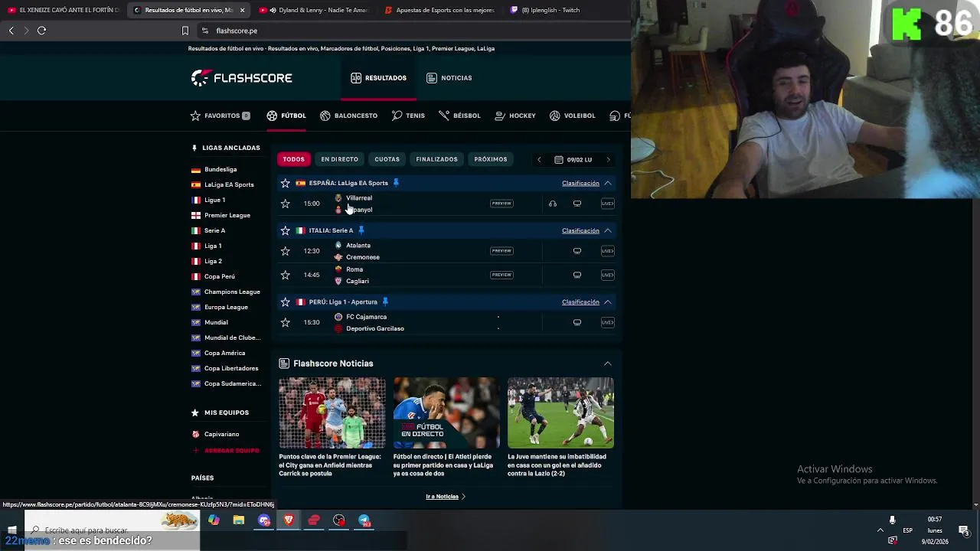Open the Favoritos star section

pos(220,116)
